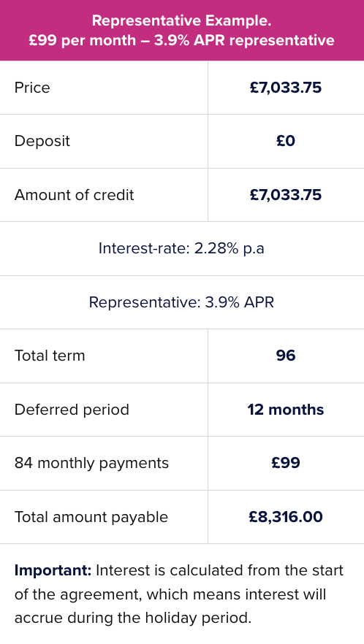Click the Total amount payable label

[91, 517]
